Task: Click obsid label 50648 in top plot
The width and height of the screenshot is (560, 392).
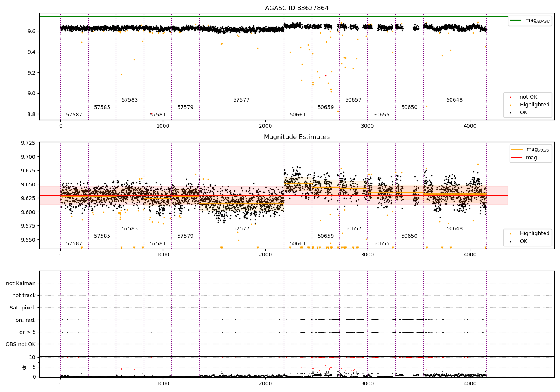Action: (454, 100)
